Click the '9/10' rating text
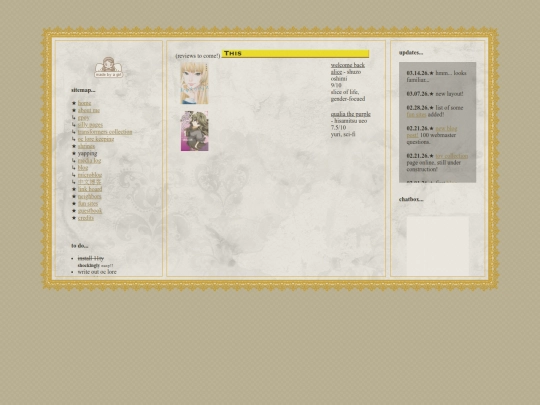Screen dimensions: 540x405 coord(336,85)
